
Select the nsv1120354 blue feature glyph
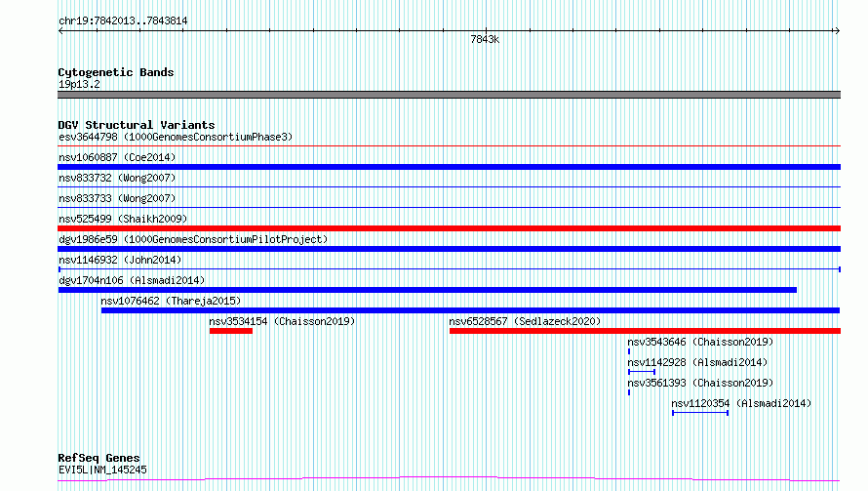tap(700, 413)
